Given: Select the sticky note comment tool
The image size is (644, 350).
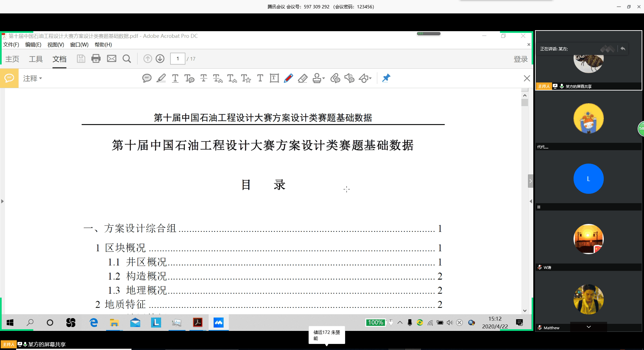Looking at the screenshot, I should click(x=147, y=78).
